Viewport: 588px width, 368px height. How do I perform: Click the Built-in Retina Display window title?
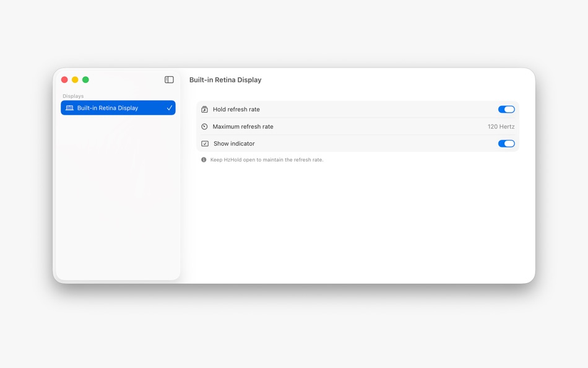(225, 80)
